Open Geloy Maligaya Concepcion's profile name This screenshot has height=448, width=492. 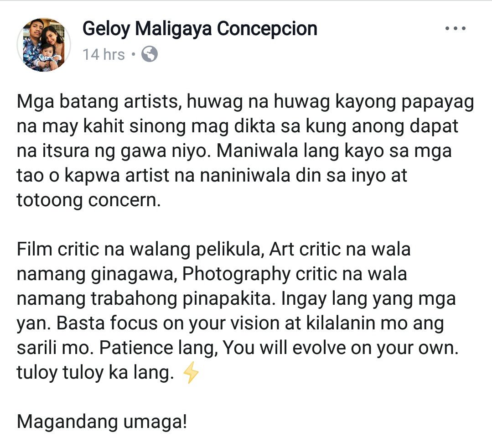[x=200, y=29]
